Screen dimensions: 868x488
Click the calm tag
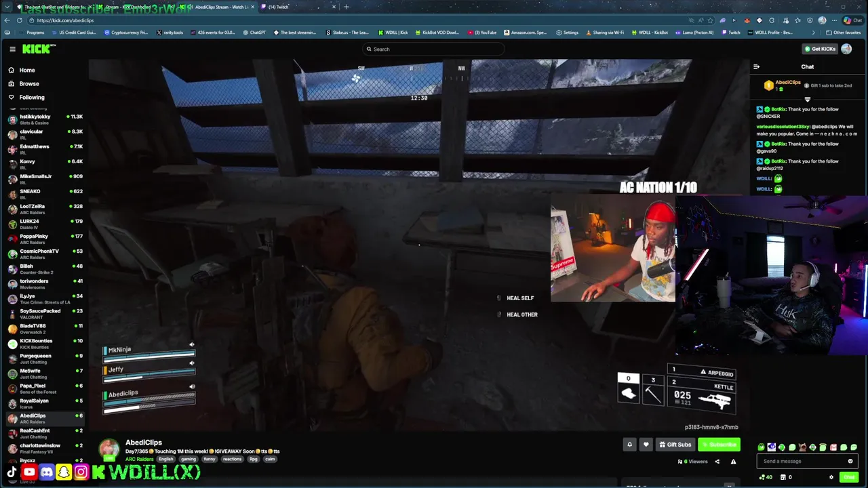click(270, 459)
